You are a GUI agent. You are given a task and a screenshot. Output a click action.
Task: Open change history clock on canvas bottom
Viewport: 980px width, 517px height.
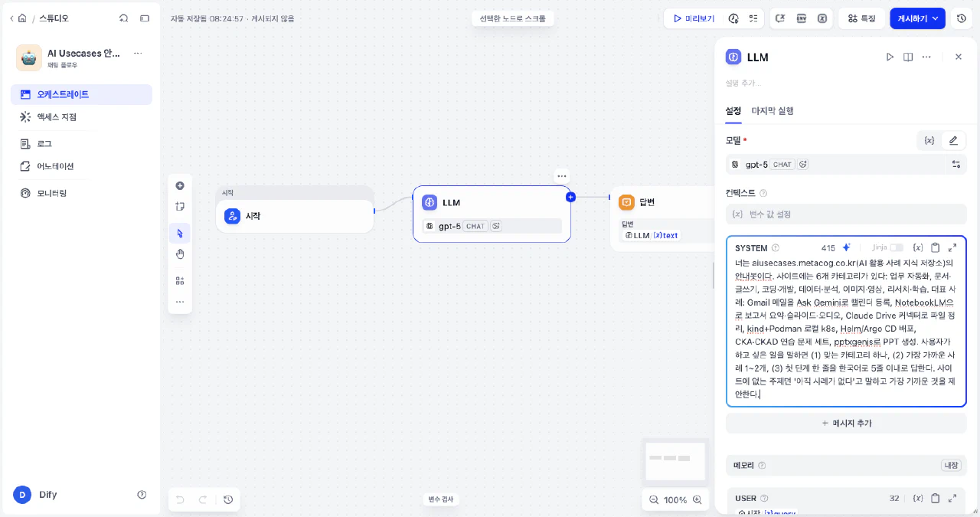point(228,499)
